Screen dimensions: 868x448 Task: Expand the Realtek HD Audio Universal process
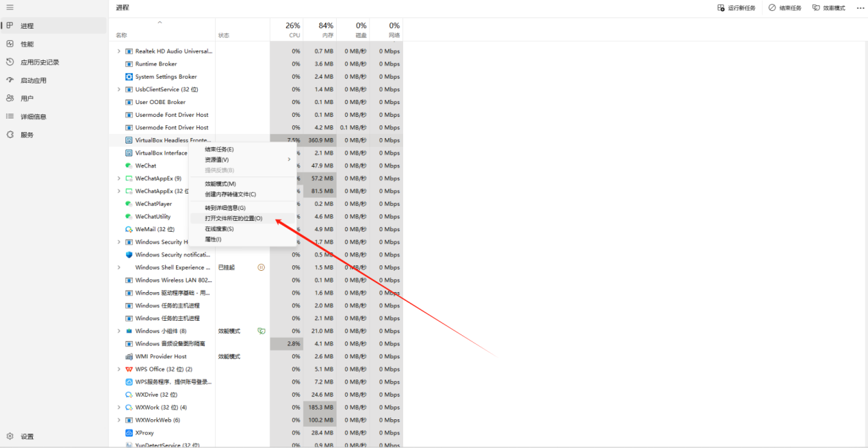pyautogui.click(x=118, y=51)
